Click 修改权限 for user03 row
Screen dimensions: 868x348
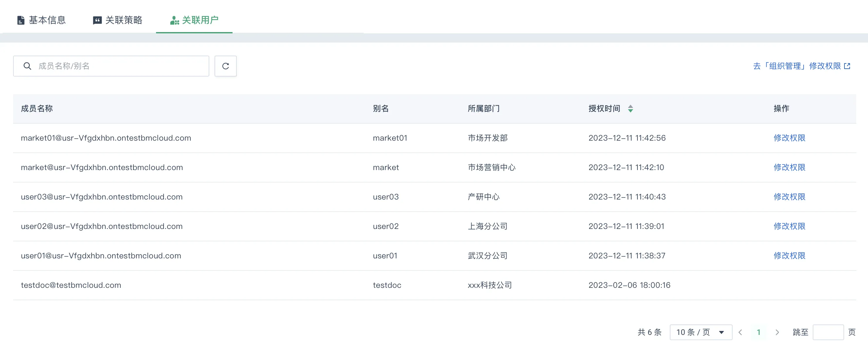pyautogui.click(x=789, y=197)
